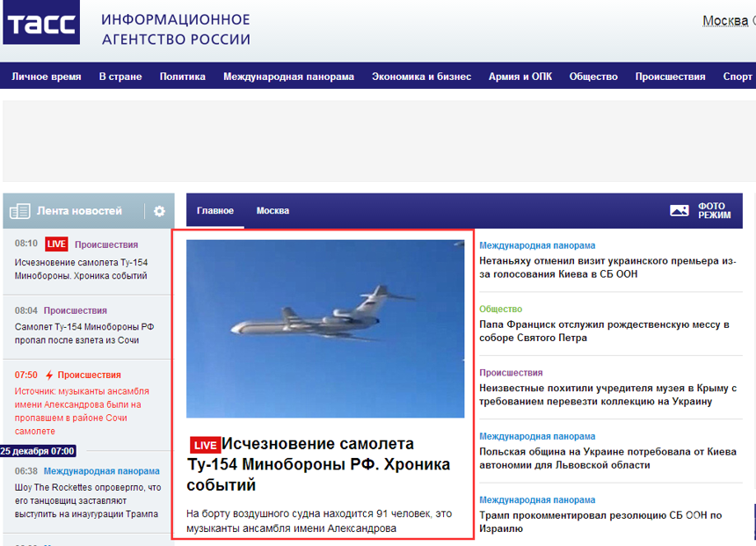Image resolution: width=756 pixels, height=546 pixels.
Task: Open Неизвестные похитили учредителя музея article
Action: 608,395
